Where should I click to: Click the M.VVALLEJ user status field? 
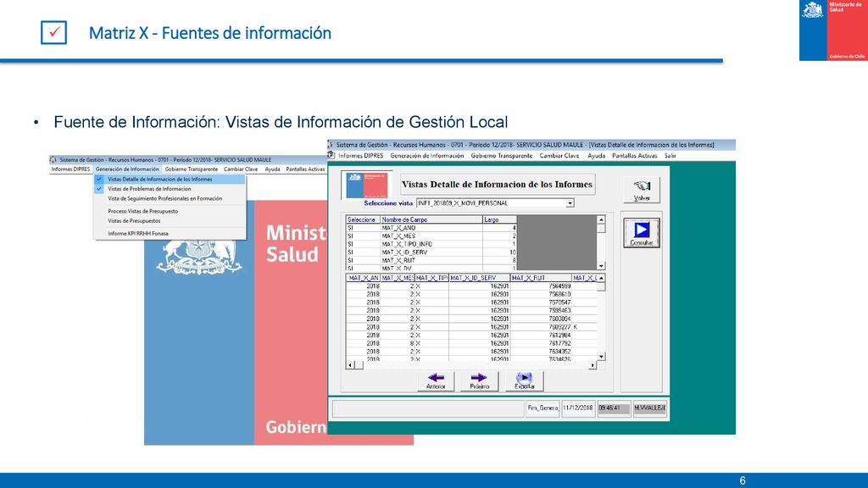pyautogui.click(x=650, y=408)
